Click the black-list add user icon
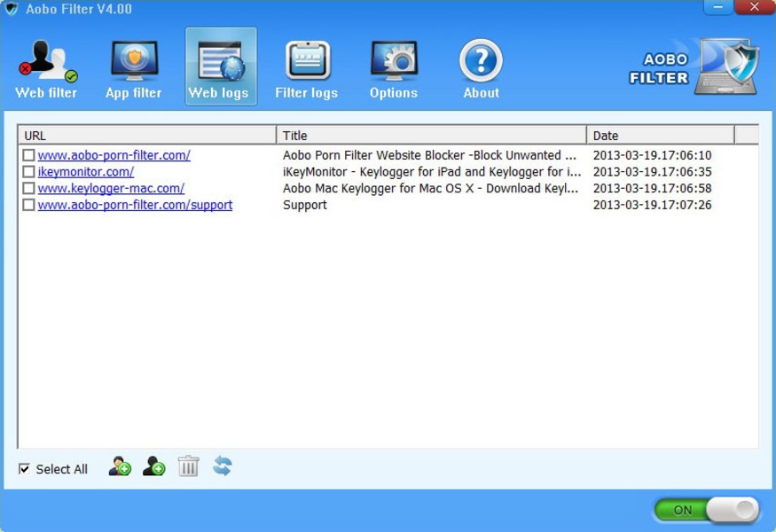This screenshot has width=776, height=532. (154, 466)
